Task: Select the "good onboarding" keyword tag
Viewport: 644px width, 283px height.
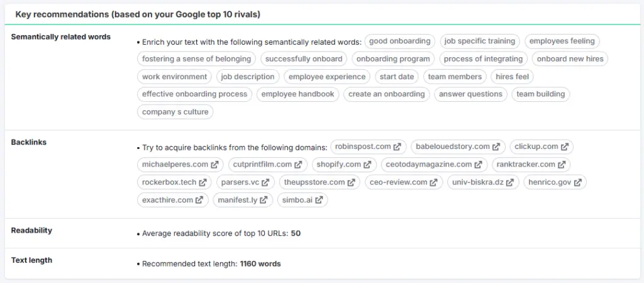Action: tap(399, 42)
